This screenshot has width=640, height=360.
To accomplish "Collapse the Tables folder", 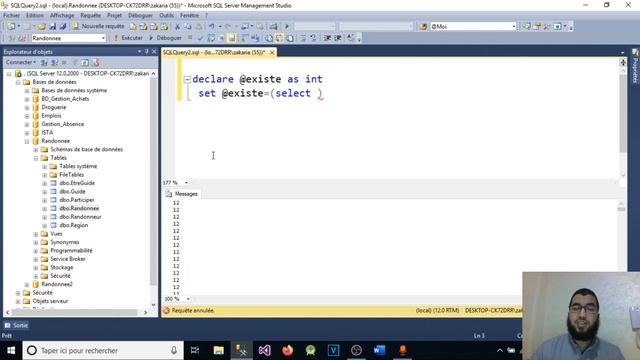I will (36, 158).
